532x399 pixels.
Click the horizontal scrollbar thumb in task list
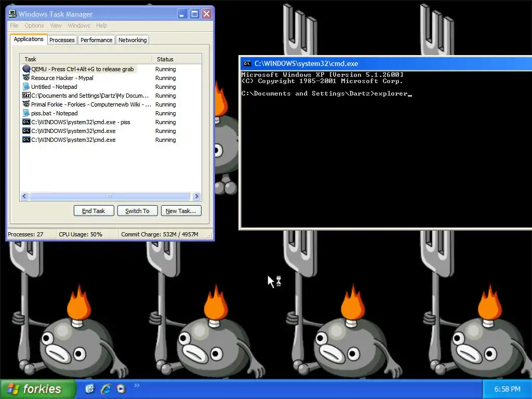tap(110, 196)
